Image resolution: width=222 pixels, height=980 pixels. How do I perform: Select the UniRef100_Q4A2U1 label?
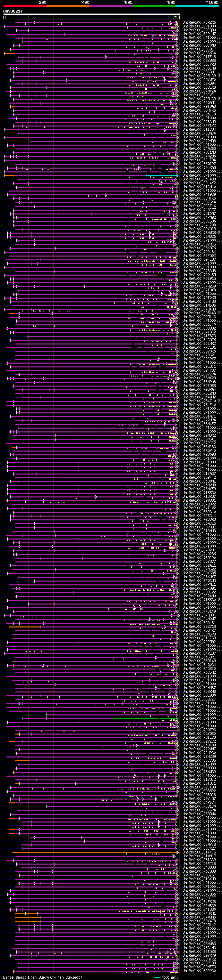(199, 550)
